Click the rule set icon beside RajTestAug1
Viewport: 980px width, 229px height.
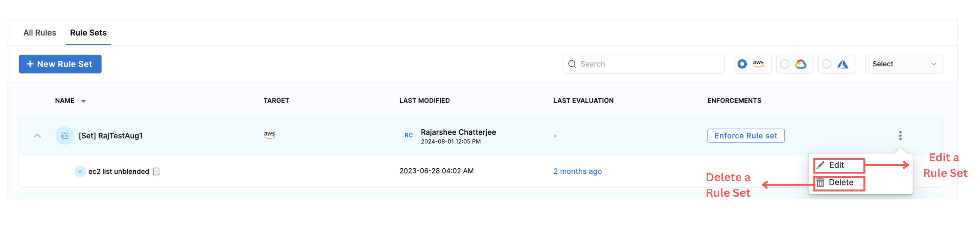point(65,136)
